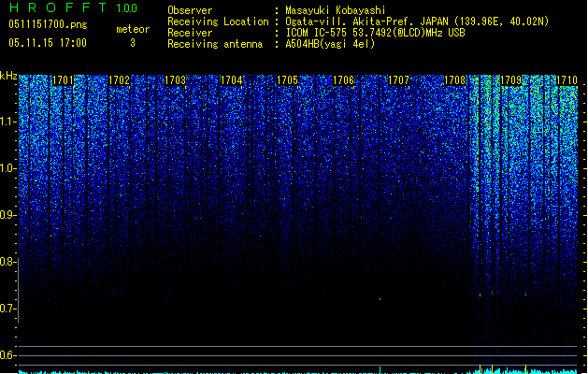Click the meteor count value 3

(133, 43)
